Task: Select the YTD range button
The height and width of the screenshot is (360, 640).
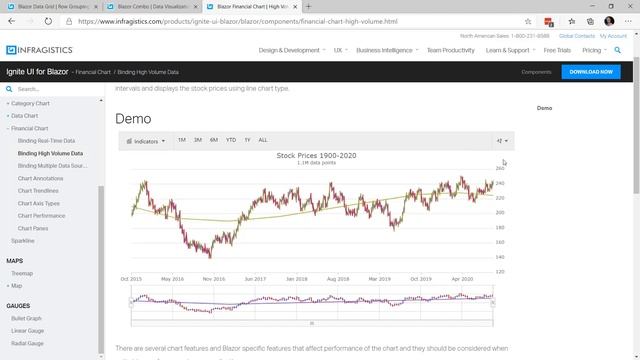Action: (231, 140)
